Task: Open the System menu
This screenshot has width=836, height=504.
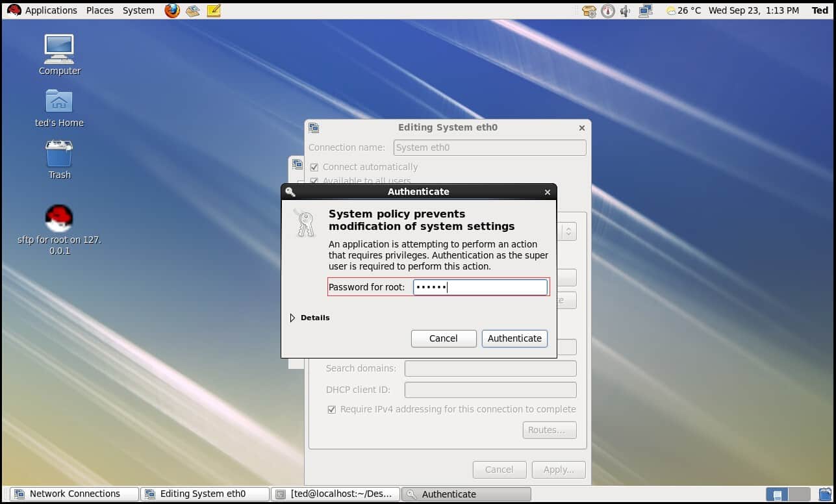Action: (138, 10)
